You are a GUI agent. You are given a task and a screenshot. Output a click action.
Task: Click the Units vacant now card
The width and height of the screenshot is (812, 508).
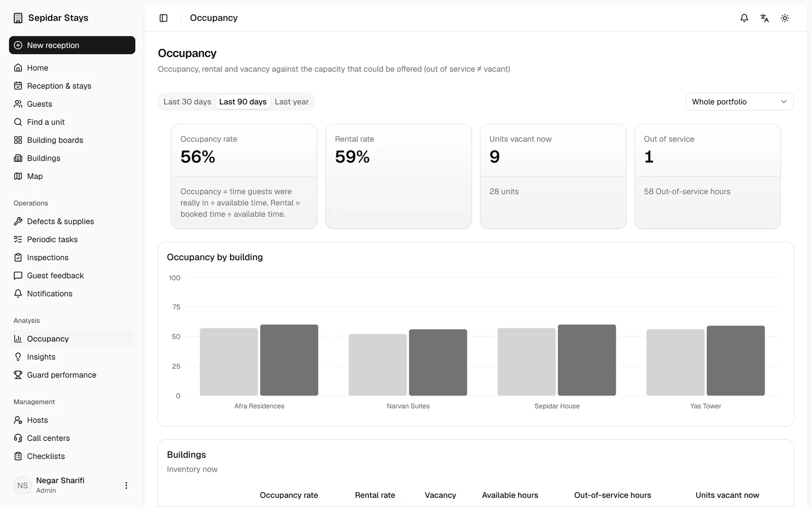click(x=553, y=176)
